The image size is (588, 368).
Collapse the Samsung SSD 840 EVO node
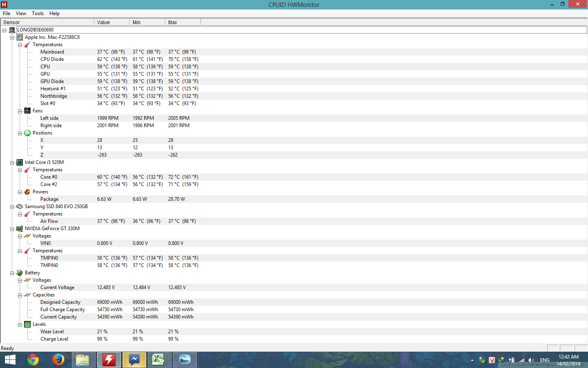pos(12,207)
